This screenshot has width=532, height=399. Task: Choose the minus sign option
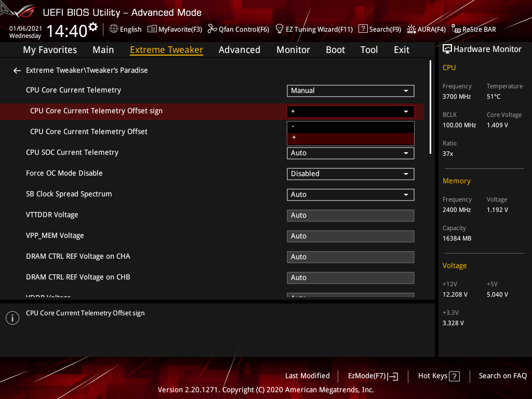pyautogui.click(x=351, y=127)
